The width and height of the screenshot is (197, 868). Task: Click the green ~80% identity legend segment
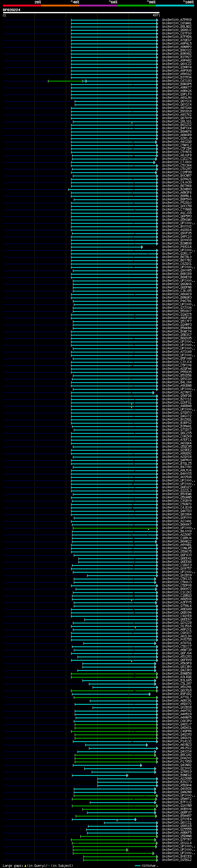137,6
